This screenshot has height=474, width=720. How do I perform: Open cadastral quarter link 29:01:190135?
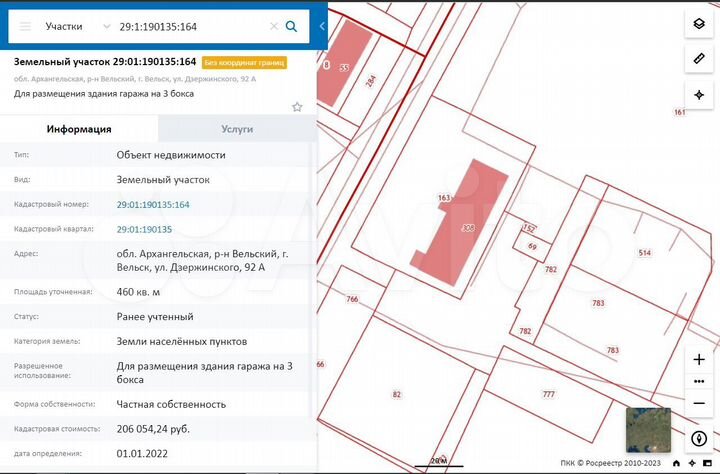click(144, 229)
